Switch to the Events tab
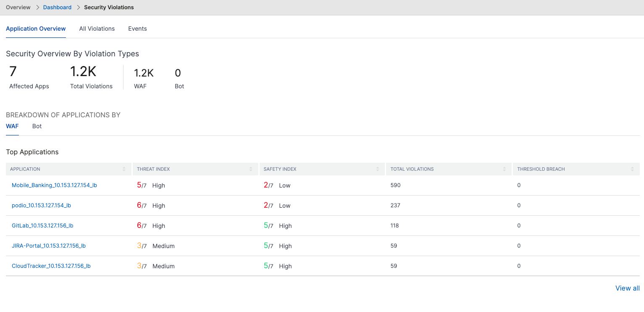 coord(137,29)
